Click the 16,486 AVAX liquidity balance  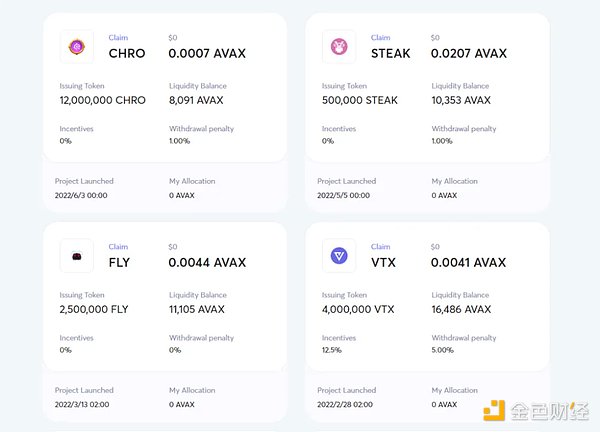tap(462, 310)
